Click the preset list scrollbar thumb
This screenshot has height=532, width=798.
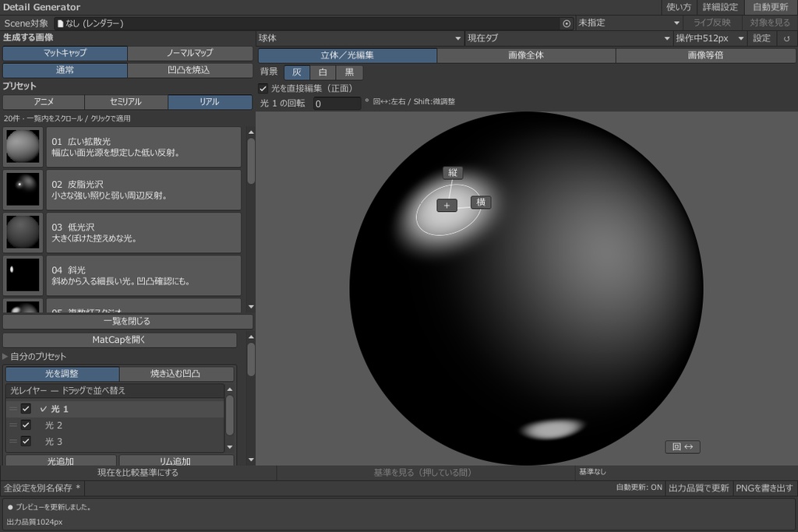251,160
